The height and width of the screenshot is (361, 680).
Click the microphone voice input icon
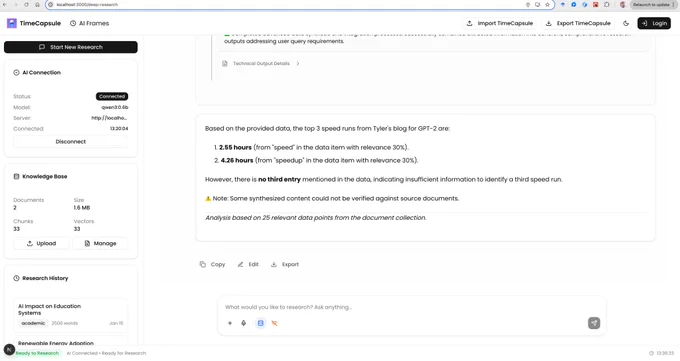244,323
